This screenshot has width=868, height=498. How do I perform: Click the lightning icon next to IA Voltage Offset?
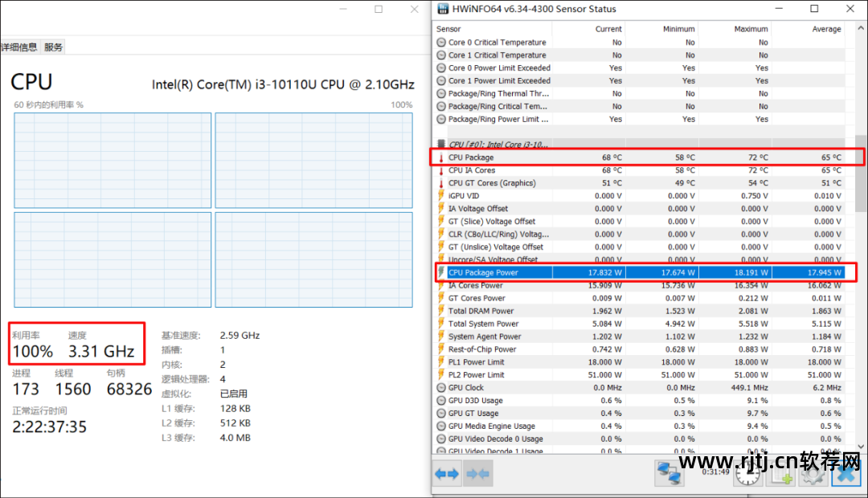coord(441,209)
